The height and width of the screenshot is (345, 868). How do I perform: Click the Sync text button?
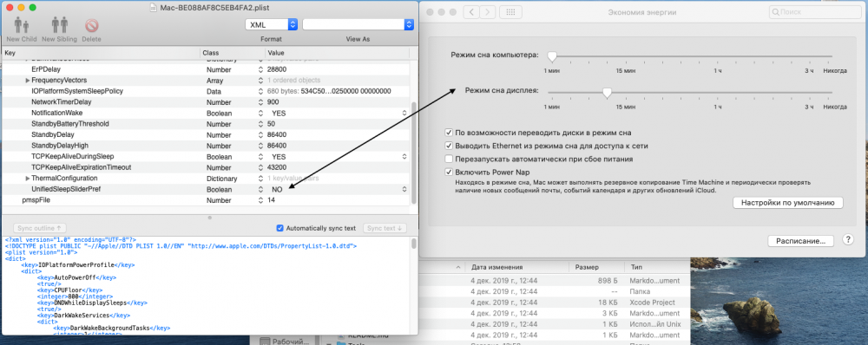click(385, 228)
